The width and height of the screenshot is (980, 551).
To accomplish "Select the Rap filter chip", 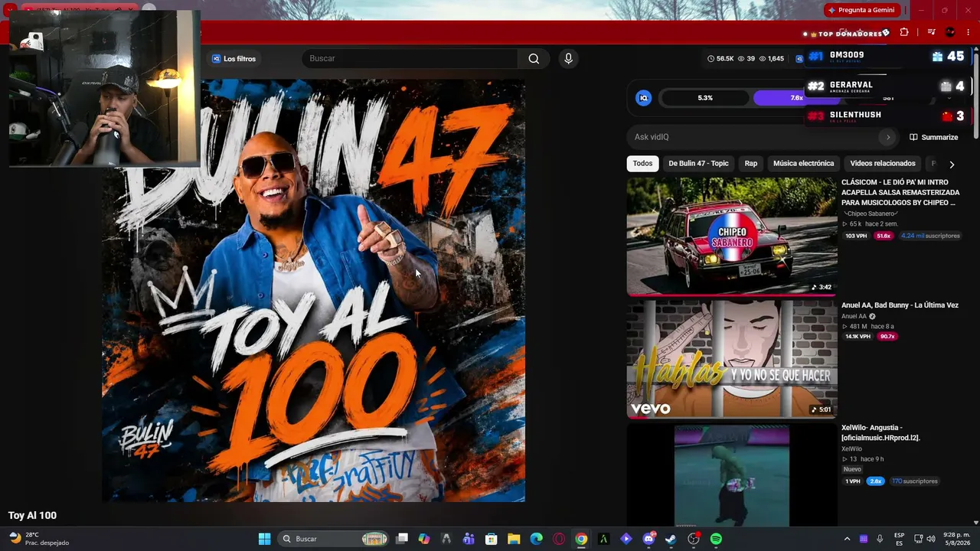I will [x=751, y=164].
